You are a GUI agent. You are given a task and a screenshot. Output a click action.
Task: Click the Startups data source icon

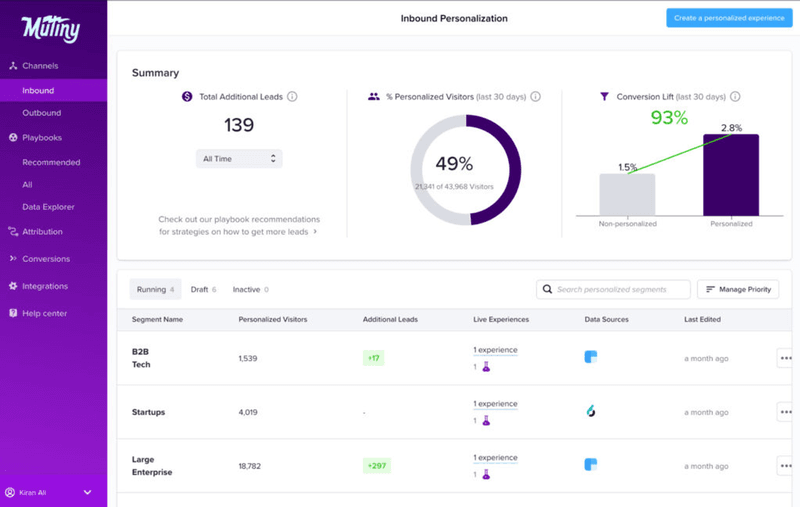tap(591, 411)
